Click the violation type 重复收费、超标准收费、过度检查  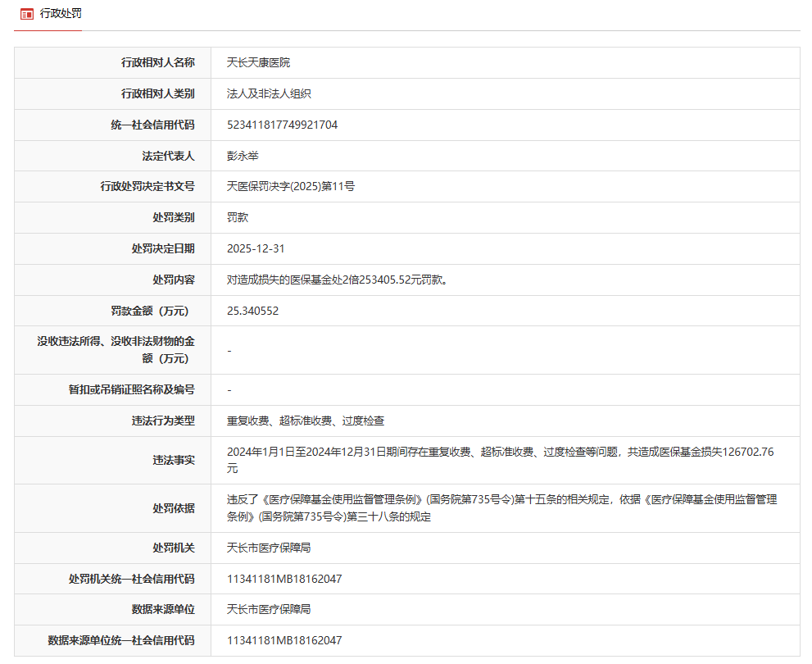[x=306, y=421]
